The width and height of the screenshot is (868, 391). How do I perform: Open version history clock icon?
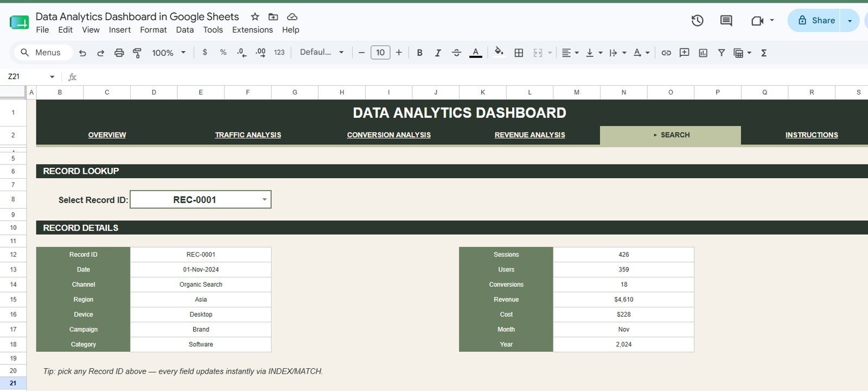coord(697,21)
